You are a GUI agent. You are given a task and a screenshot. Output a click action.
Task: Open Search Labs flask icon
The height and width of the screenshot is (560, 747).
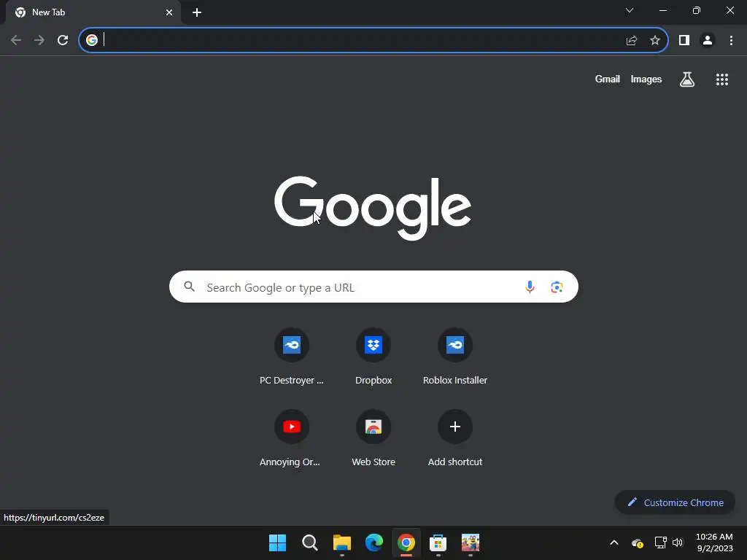click(687, 79)
